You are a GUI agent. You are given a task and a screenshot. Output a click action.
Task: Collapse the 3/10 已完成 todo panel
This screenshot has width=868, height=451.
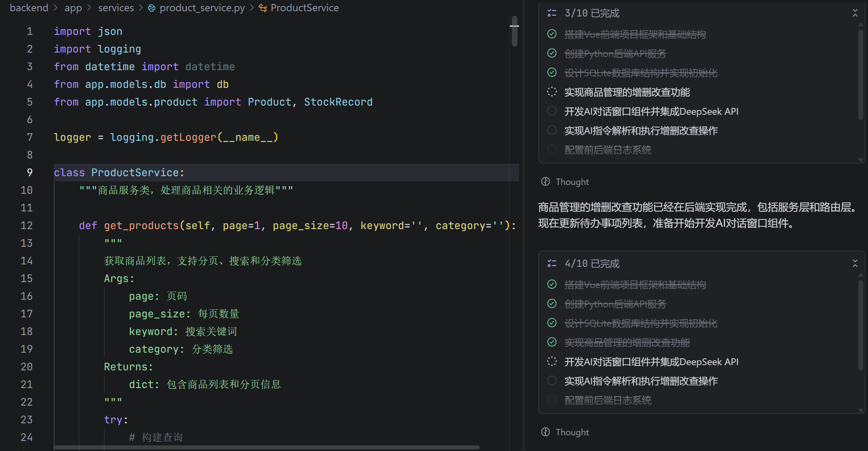point(855,13)
